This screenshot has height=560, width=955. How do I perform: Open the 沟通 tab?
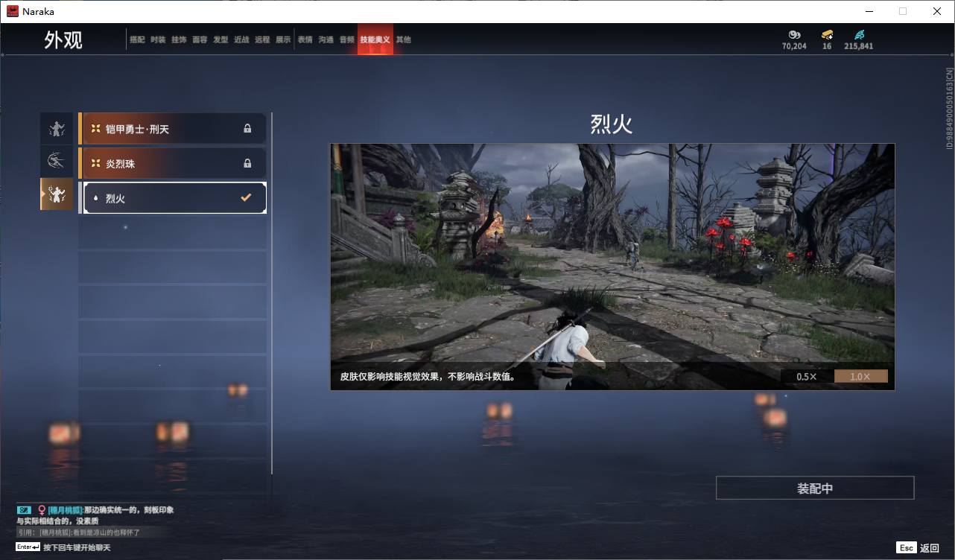click(x=326, y=39)
